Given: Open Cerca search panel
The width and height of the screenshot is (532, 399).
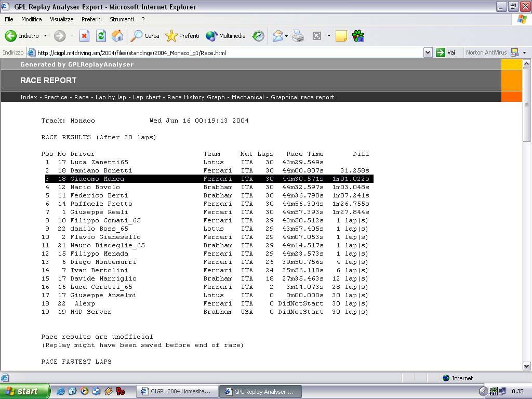Looking at the screenshot, I should point(145,36).
